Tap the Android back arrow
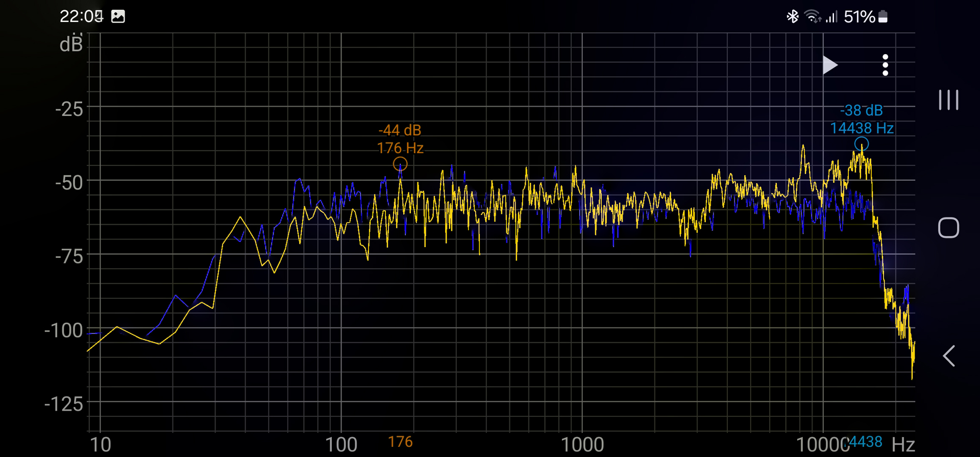 tap(948, 356)
